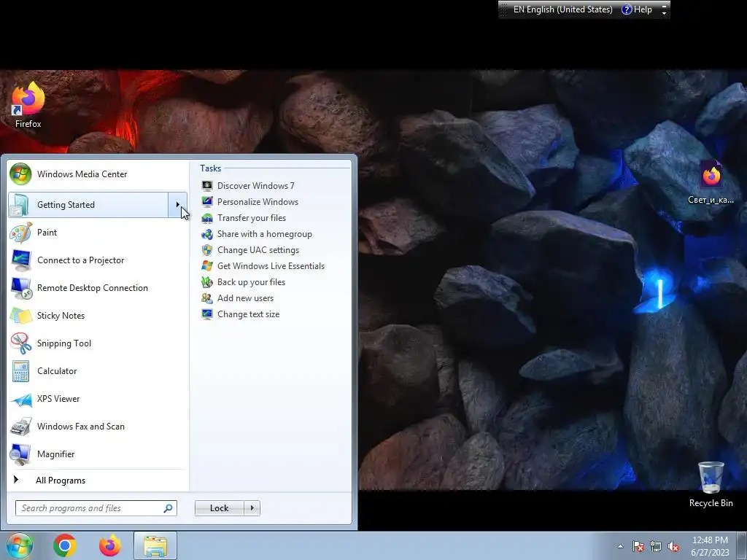The image size is (747, 560).
Task: Click the Change UAC settings shield icon
Action: point(206,250)
